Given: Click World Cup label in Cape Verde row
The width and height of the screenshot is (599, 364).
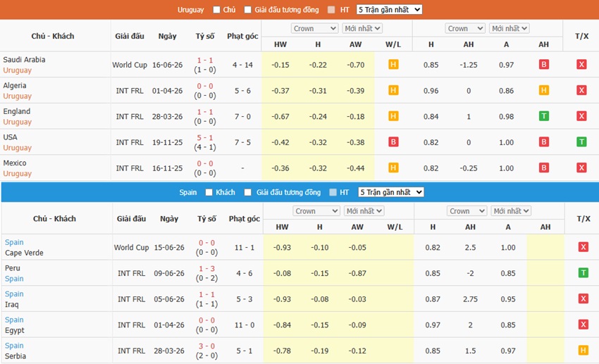Looking at the screenshot, I should (x=131, y=247).
